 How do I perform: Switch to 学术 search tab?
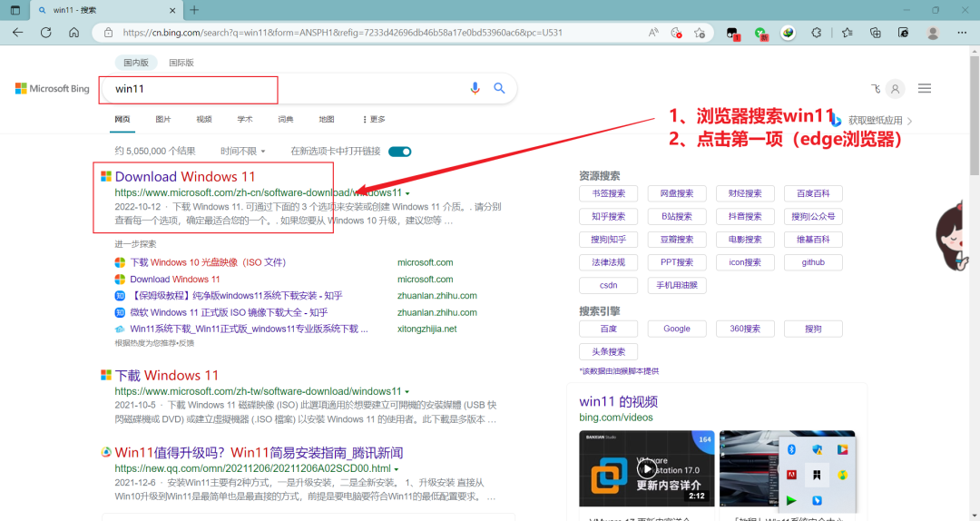(x=245, y=119)
